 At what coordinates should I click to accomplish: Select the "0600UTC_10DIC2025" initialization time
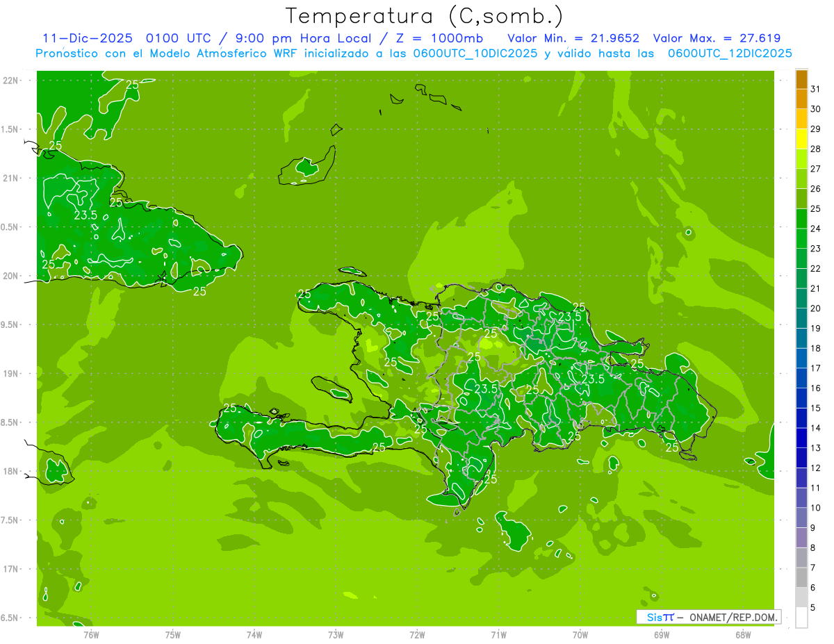[475, 53]
